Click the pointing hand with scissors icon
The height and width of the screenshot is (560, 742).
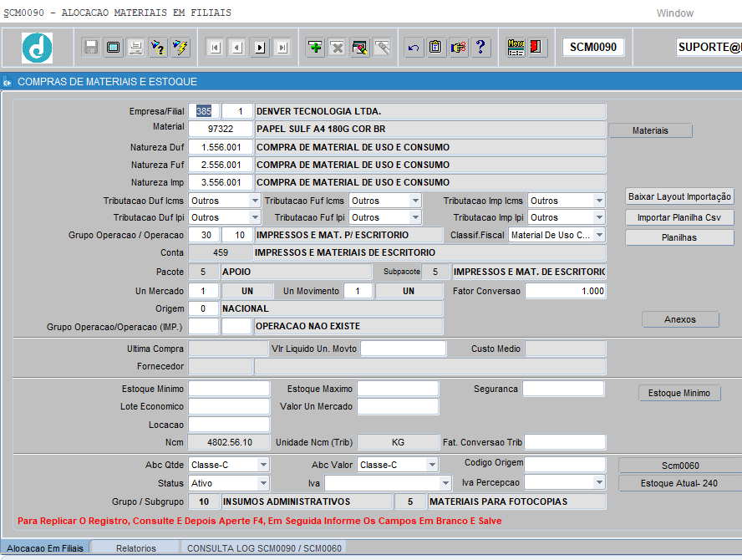tap(458, 48)
